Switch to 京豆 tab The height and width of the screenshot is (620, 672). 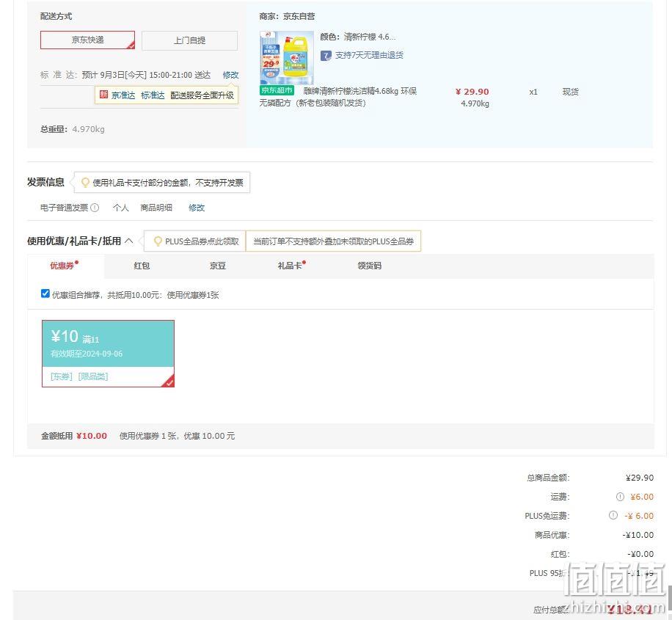pos(218,266)
